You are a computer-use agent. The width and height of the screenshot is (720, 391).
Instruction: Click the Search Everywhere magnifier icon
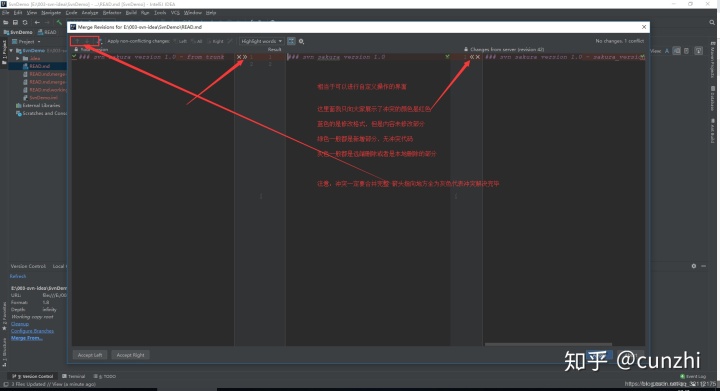pyautogui.click(x=712, y=22)
